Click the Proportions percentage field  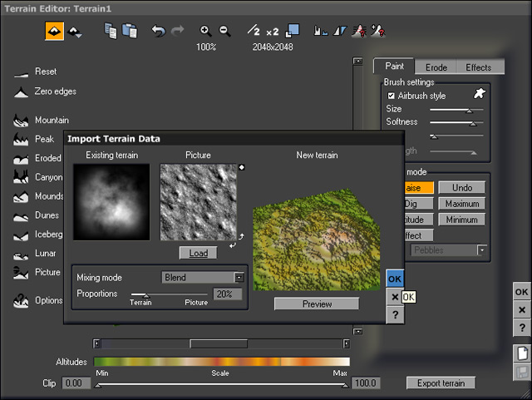[228, 294]
